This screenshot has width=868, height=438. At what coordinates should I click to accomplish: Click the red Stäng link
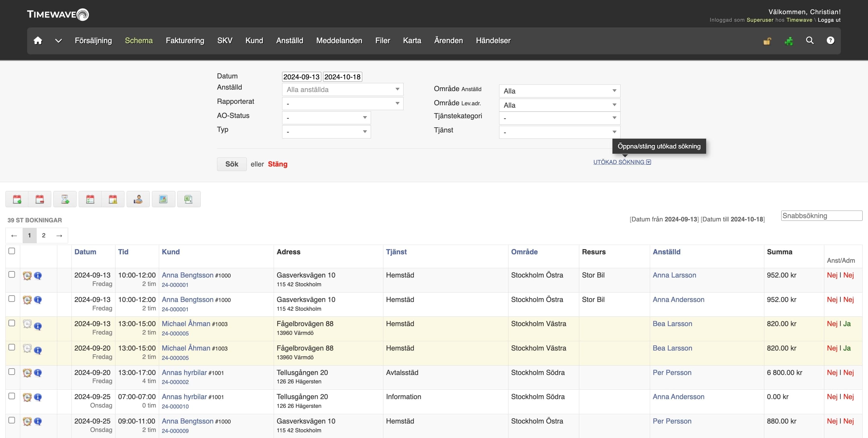click(x=278, y=164)
